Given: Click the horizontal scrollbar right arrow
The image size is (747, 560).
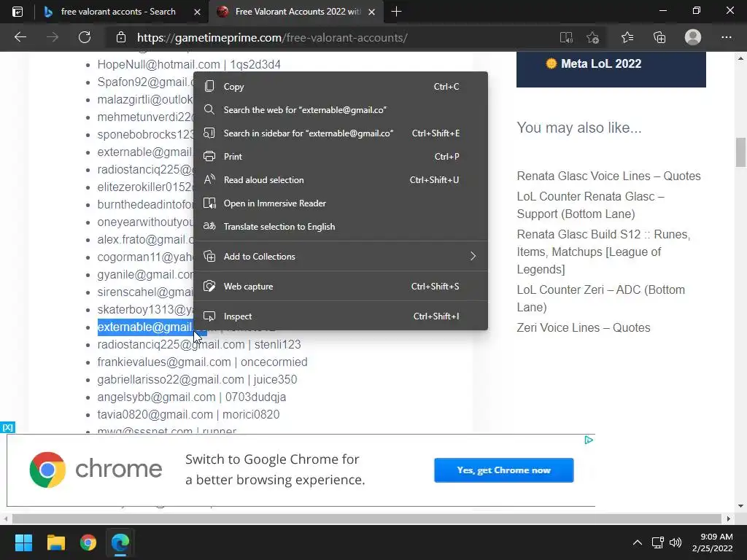Looking at the screenshot, I should 729,518.
